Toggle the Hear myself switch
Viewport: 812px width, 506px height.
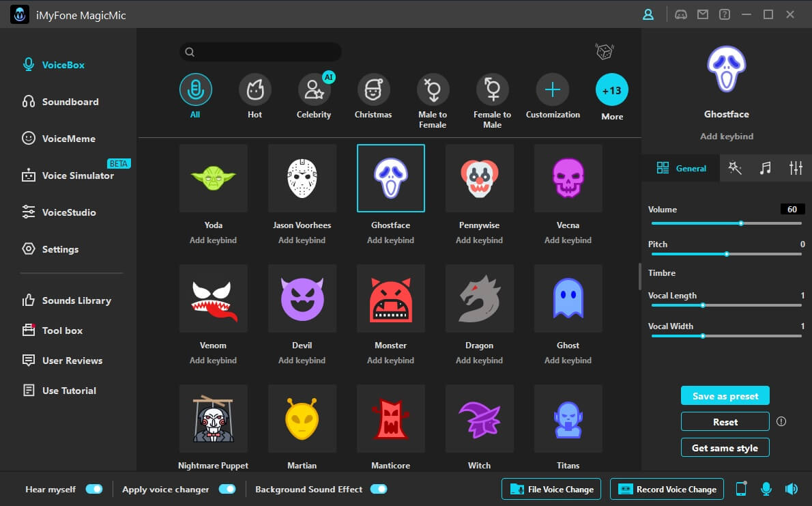(94, 489)
